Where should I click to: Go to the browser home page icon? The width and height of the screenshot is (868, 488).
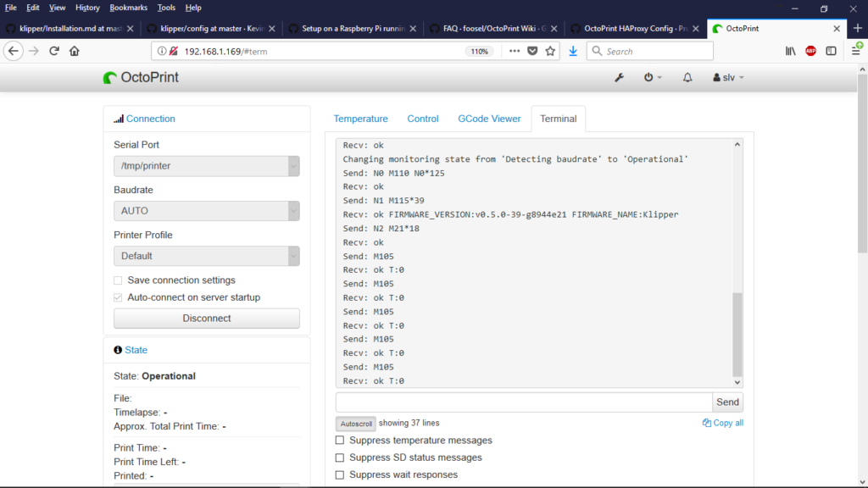coord(75,51)
